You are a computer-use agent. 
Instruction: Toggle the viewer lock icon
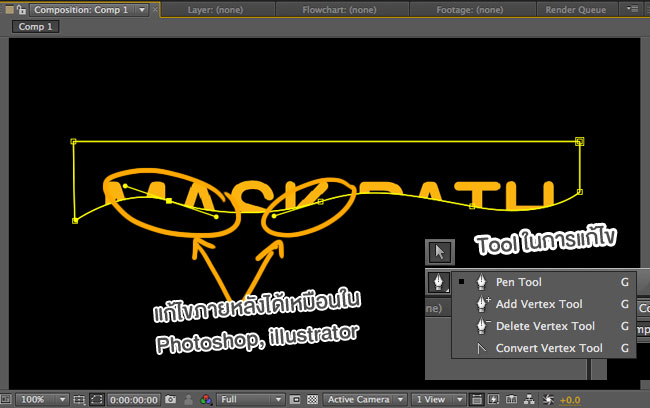click(x=22, y=10)
